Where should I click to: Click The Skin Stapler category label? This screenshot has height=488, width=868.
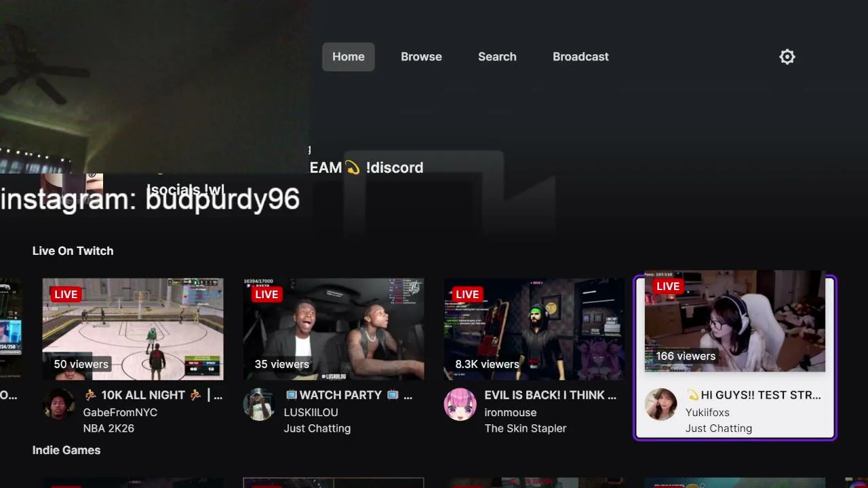pyautogui.click(x=526, y=428)
